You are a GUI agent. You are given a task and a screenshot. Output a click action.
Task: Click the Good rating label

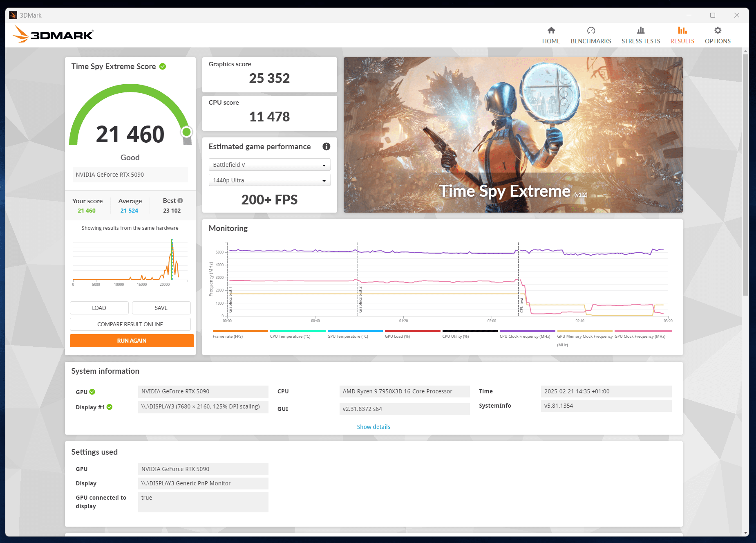[x=130, y=157]
